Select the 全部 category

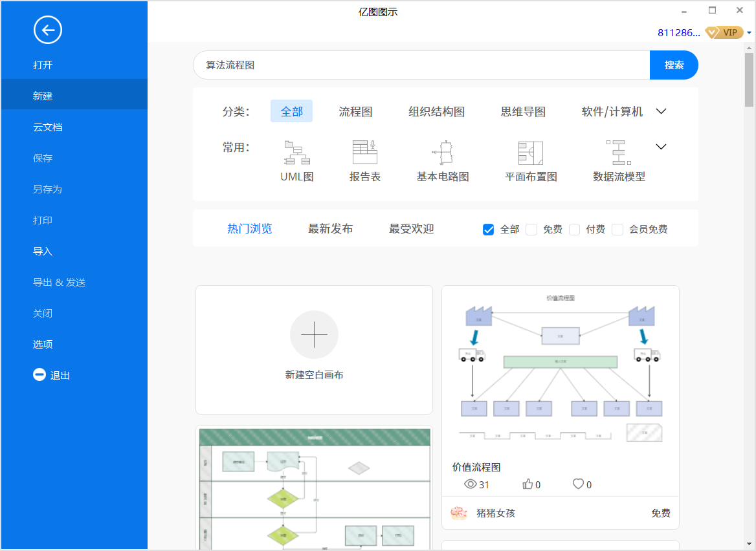tap(292, 111)
